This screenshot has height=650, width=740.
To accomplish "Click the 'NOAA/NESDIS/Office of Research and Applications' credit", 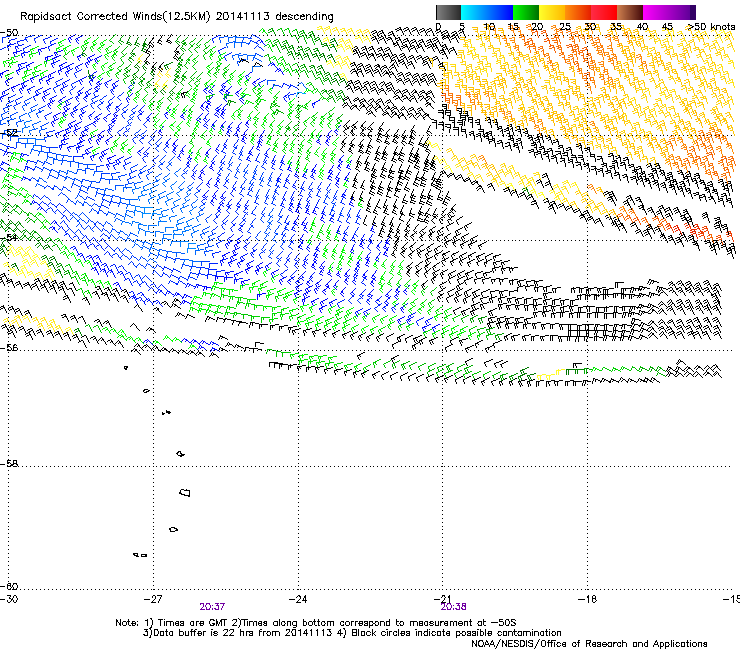I will click(589, 643).
